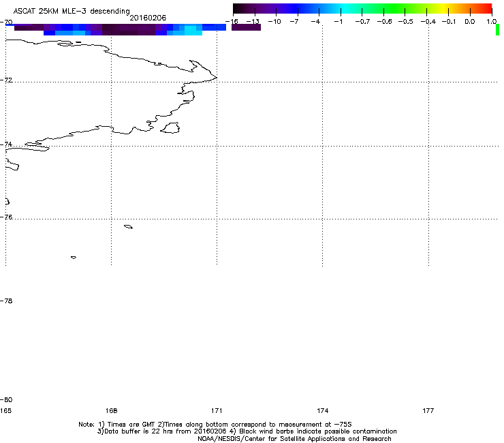Click the -0.6 color scale label
The height and width of the screenshot is (443, 504).
pyautogui.click(x=384, y=22)
